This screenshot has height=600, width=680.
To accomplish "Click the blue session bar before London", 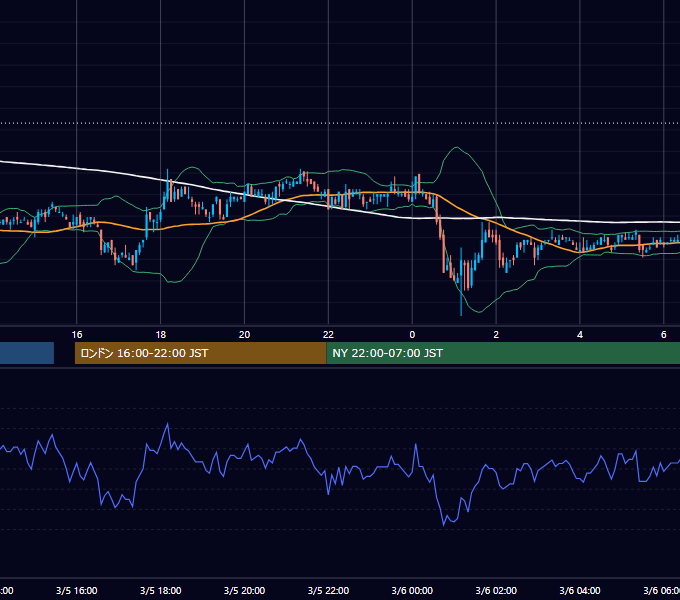I will tap(27, 353).
